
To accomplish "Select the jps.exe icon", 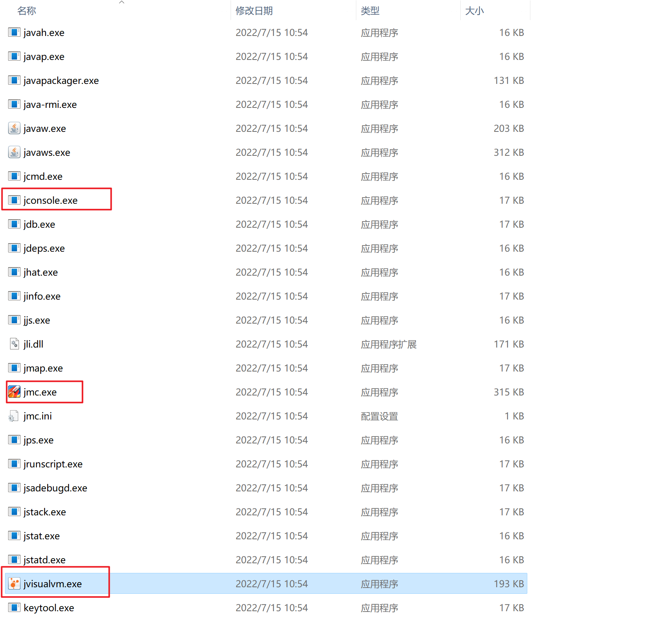I will (x=14, y=440).
